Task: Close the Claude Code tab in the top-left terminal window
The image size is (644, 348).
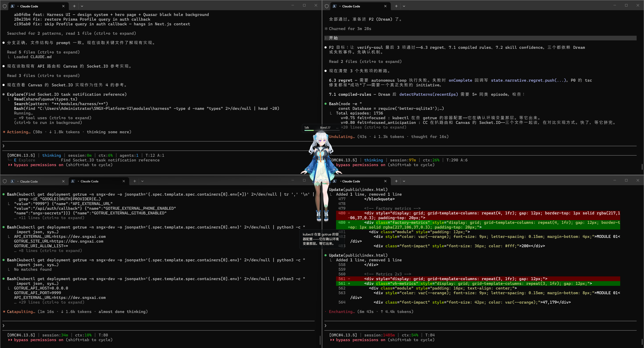Action: (x=63, y=6)
